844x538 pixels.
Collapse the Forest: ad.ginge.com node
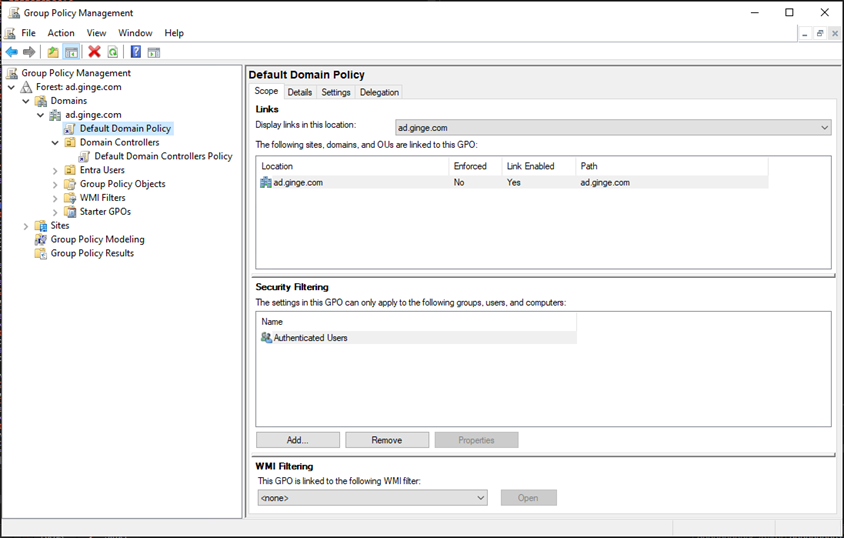(x=11, y=87)
